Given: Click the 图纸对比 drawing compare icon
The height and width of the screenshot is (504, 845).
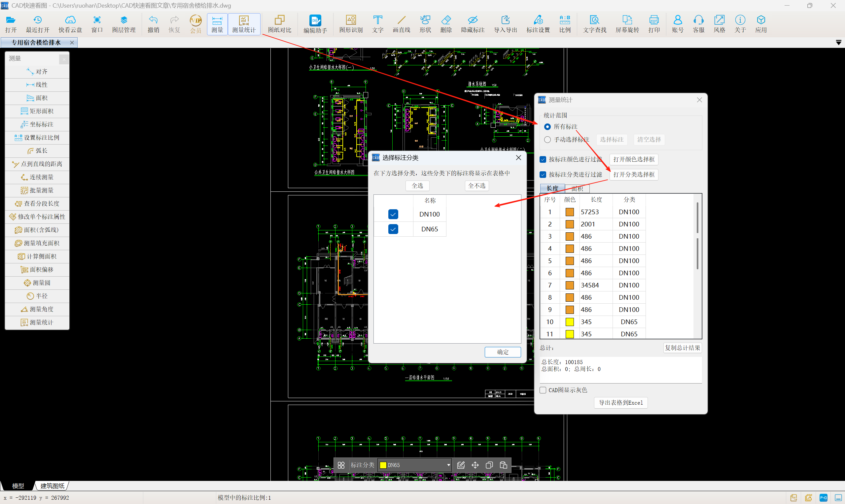Looking at the screenshot, I should (279, 24).
